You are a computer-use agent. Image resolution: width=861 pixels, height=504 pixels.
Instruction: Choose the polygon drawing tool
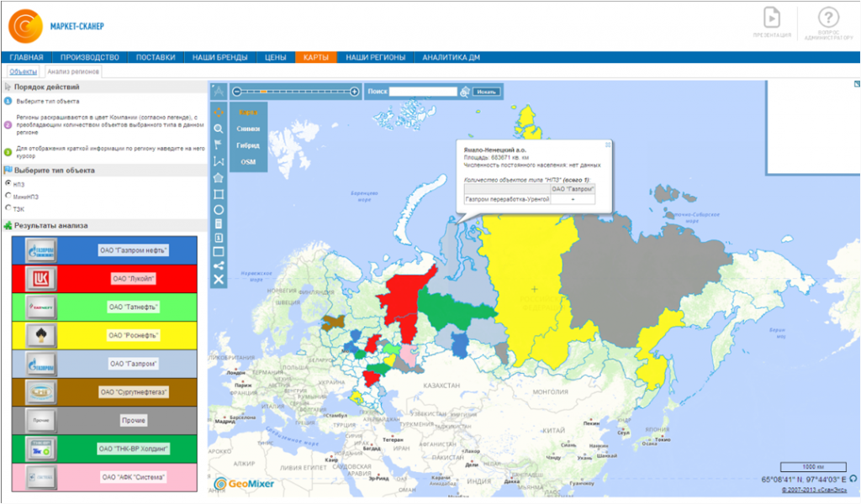[219, 177]
